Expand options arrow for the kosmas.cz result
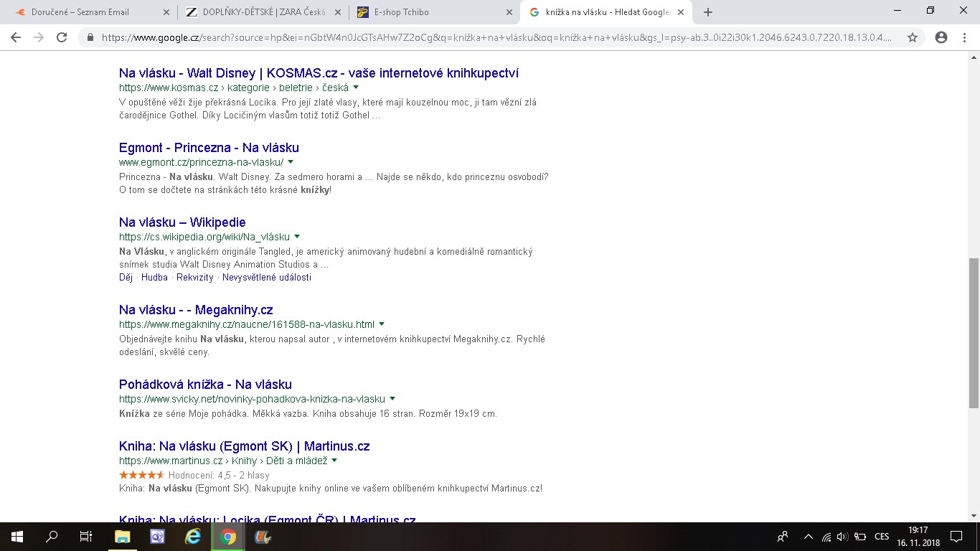This screenshot has height=551, width=980. click(x=356, y=88)
